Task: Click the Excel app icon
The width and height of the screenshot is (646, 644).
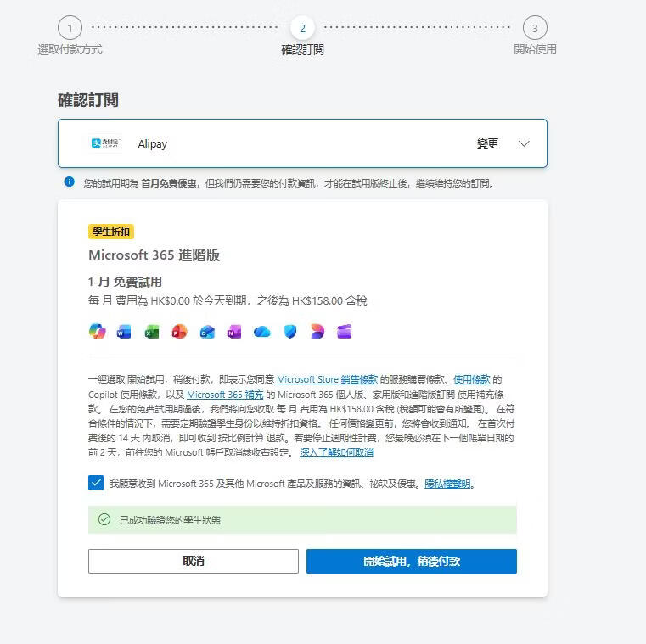Action: 152,332
